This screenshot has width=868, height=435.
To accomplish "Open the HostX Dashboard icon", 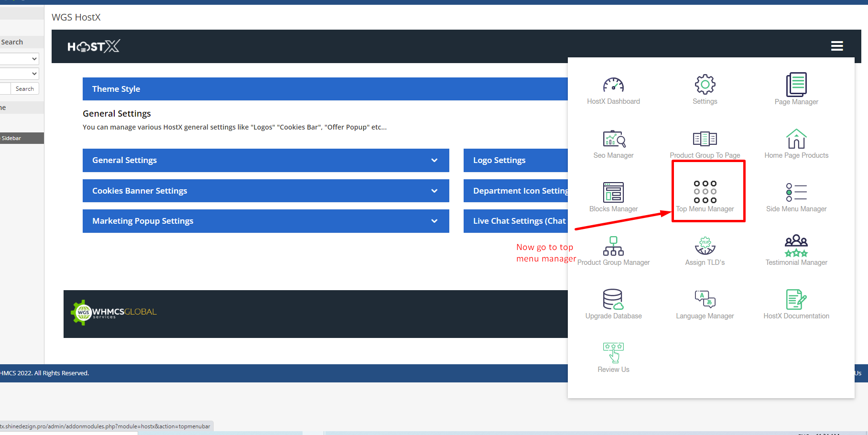I will tap(613, 86).
